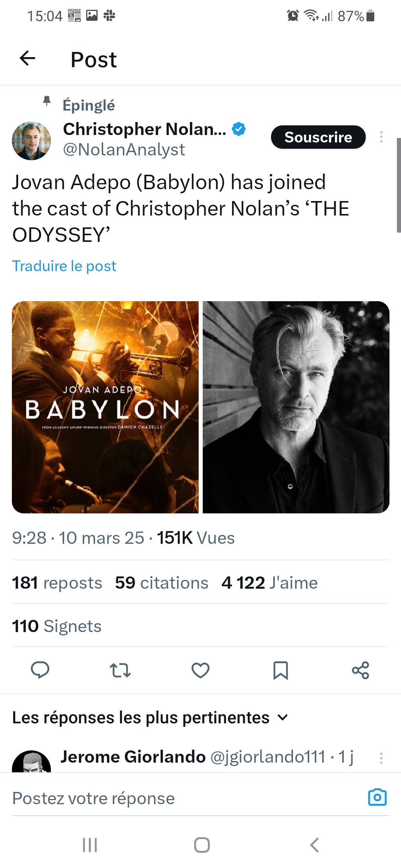Viewport: 401px width, 868px height.
Task: Tap the @NolanAnalyst profile avatar
Action: [32, 141]
